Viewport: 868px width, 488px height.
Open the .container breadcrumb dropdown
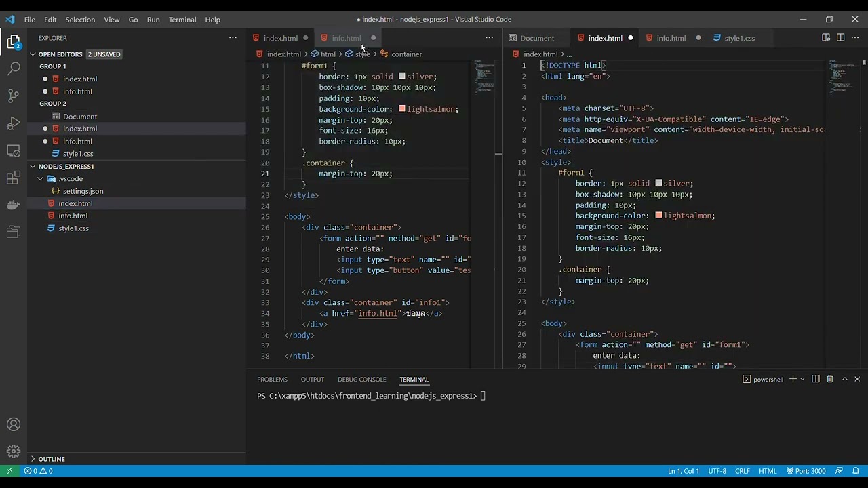pos(401,54)
